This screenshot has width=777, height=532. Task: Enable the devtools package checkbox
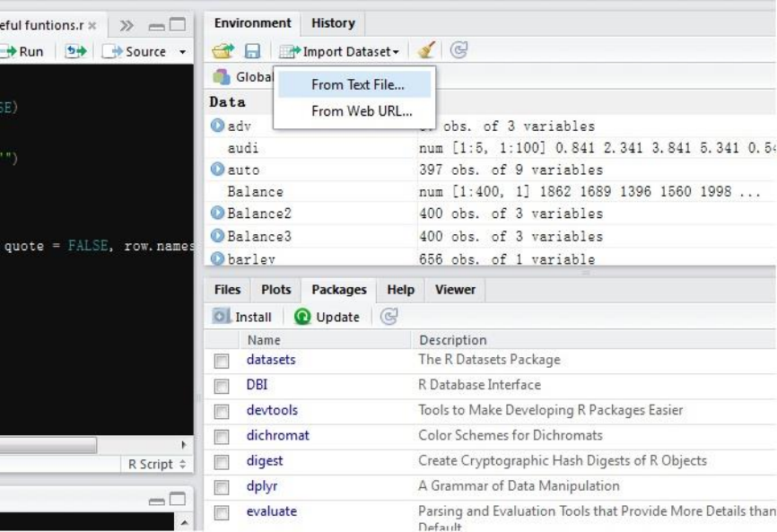[x=222, y=412]
